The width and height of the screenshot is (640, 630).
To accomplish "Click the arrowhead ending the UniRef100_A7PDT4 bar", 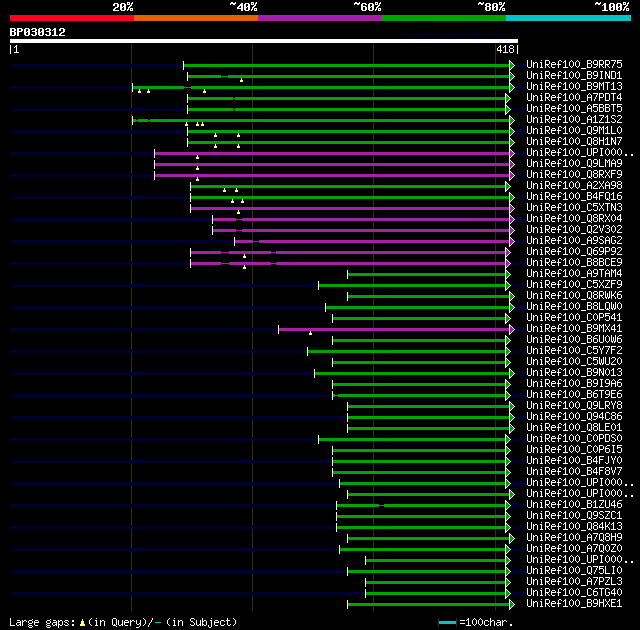I will tap(508, 98).
